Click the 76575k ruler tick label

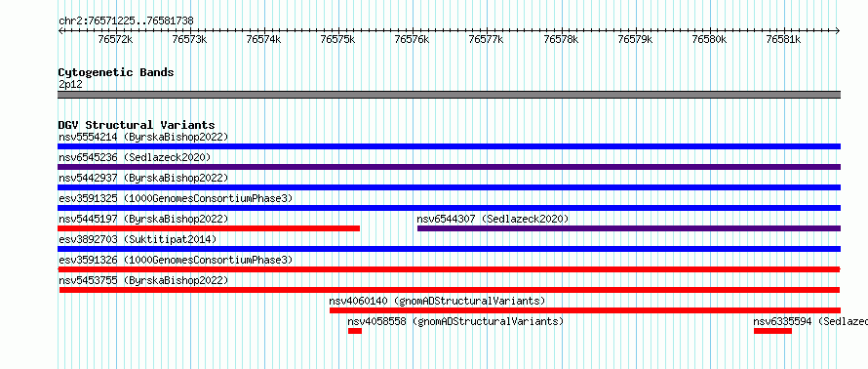coord(338,39)
